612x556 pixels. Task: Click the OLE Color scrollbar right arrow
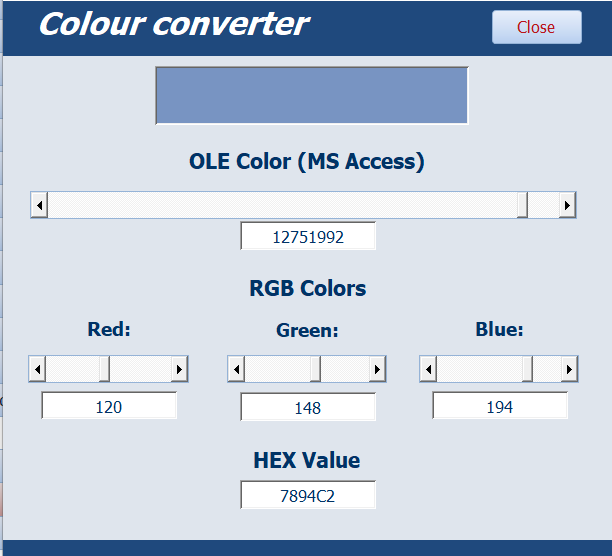pyautogui.click(x=567, y=205)
